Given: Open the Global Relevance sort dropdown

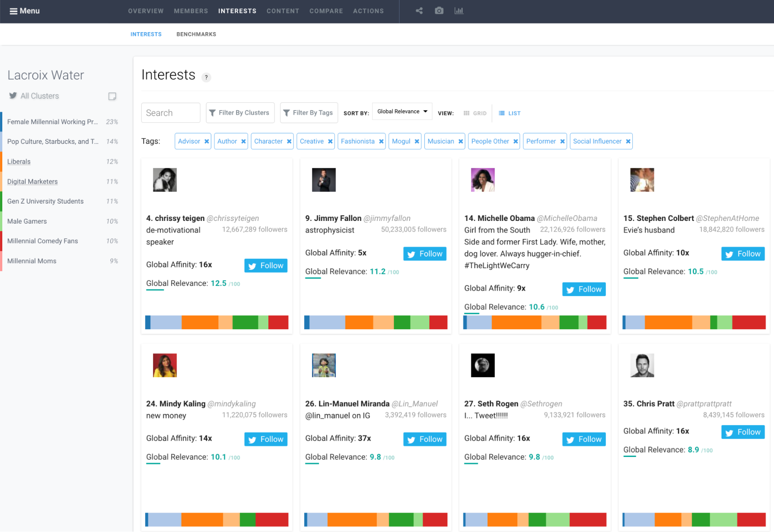Looking at the screenshot, I should [x=402, y=111].
